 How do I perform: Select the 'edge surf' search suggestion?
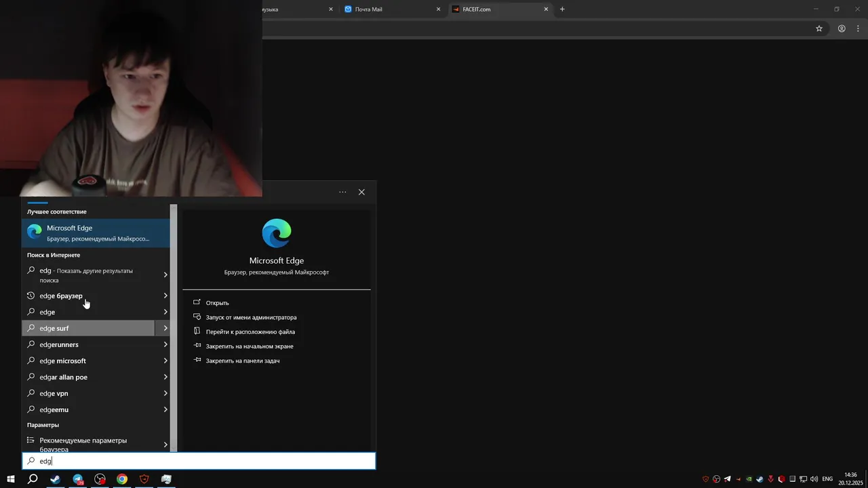tap(88, 328)
